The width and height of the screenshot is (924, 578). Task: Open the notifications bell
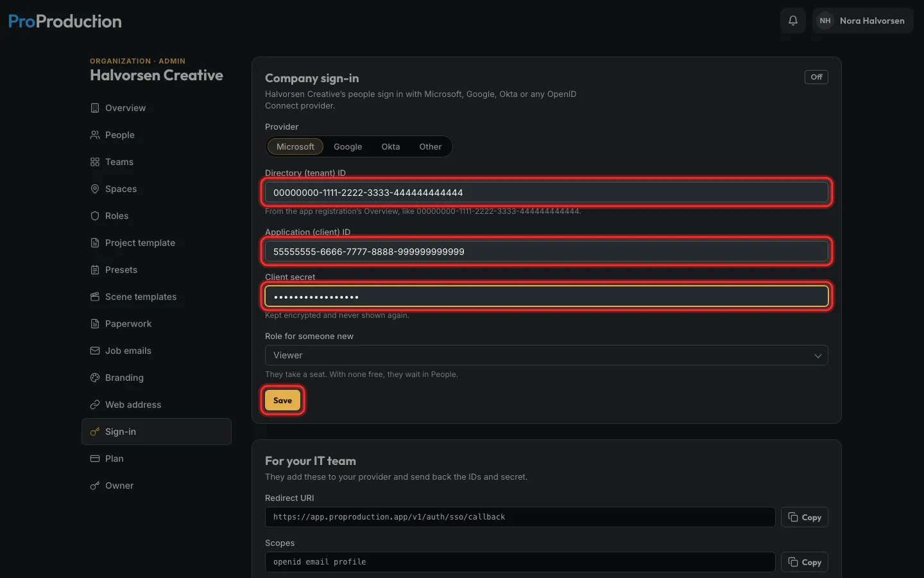point(793,21)
